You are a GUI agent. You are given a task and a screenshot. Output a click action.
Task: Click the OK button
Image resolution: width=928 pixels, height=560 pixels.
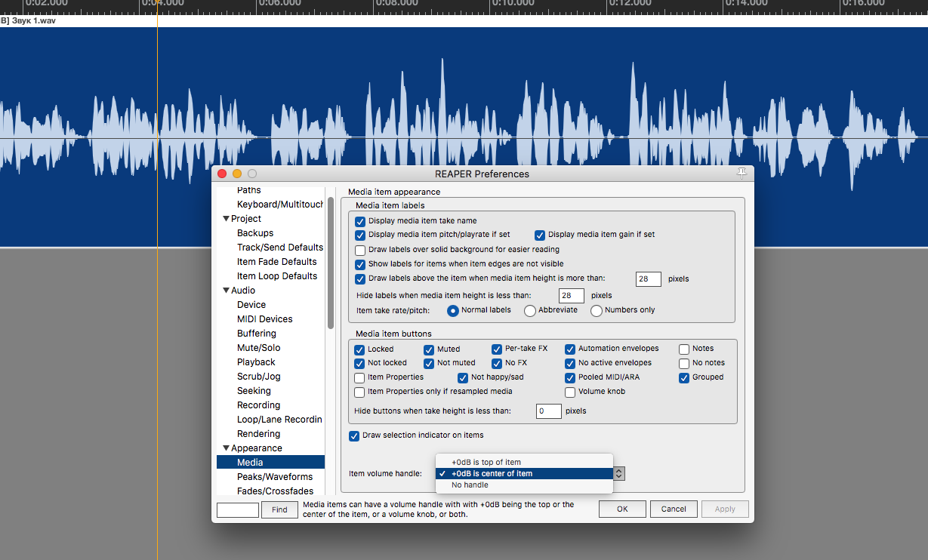click(622, 509)
